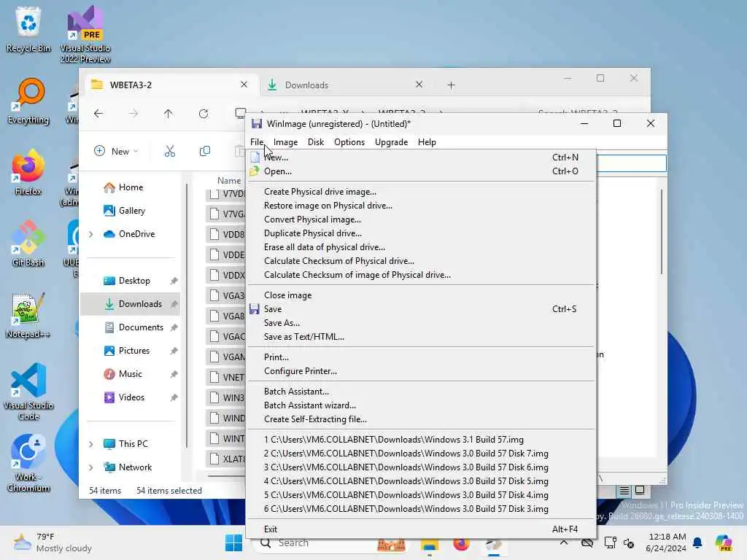Open recent file Build 57 Disk 6.img
This screenshot has width=747, height=560.
point(421,467)
